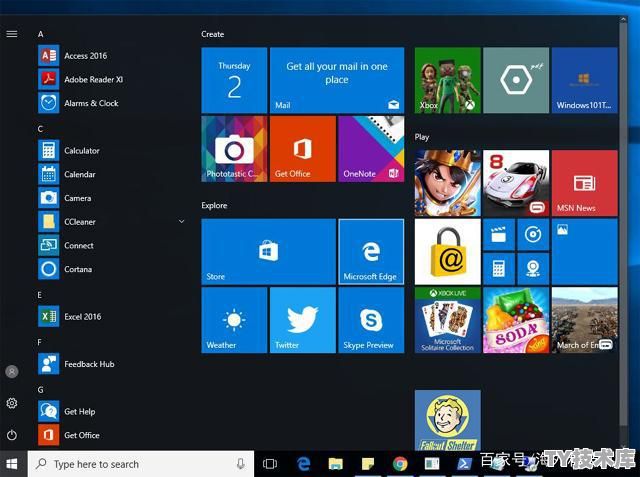Open the Xbox tile
640x477 pixels.
448,80
